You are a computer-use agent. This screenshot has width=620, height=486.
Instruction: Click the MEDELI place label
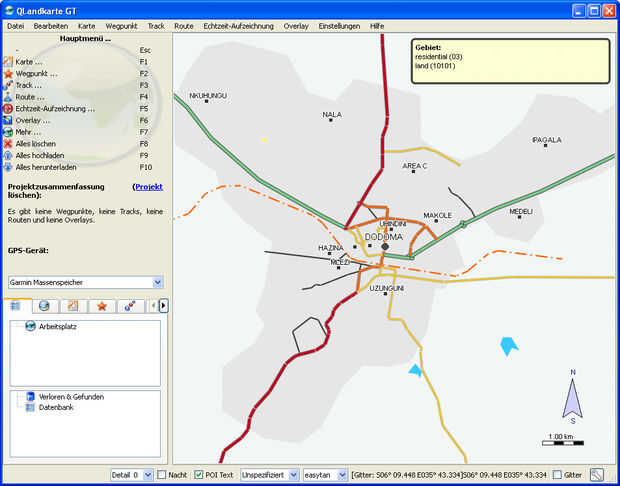(x=521, y=212)
